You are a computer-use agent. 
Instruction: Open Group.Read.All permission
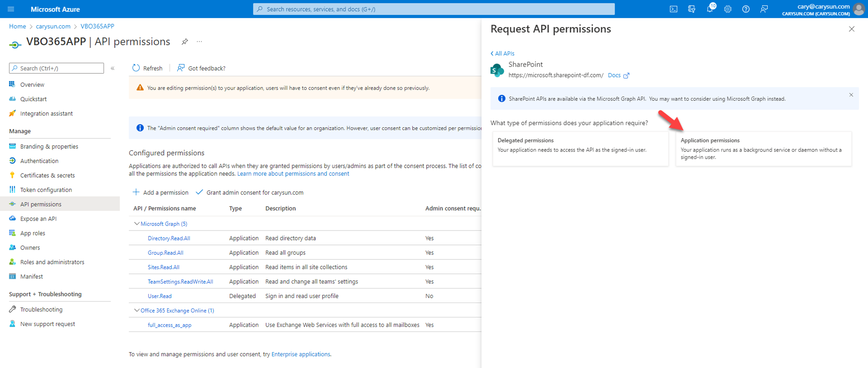165,253
